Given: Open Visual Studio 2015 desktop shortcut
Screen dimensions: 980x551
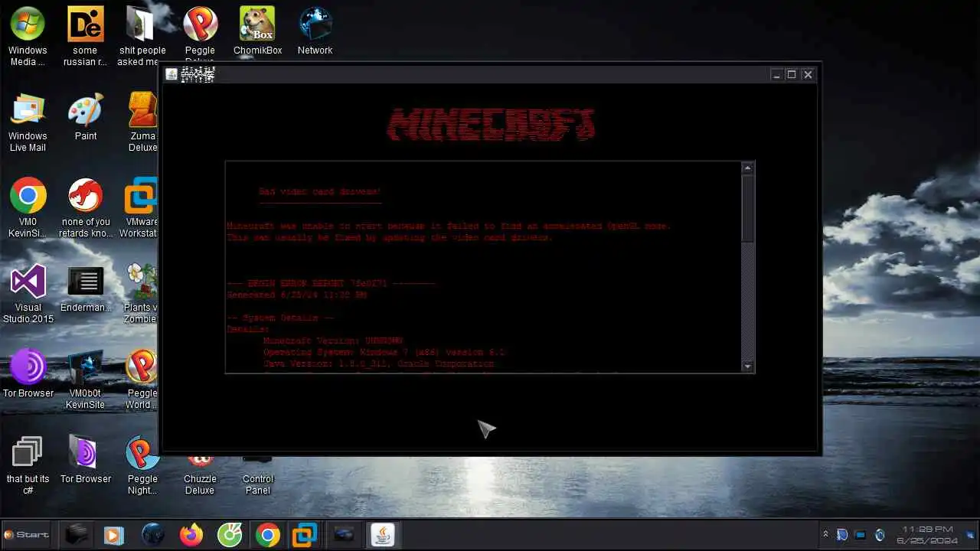Looking at the screenshot, I should (x=28, y=294).
